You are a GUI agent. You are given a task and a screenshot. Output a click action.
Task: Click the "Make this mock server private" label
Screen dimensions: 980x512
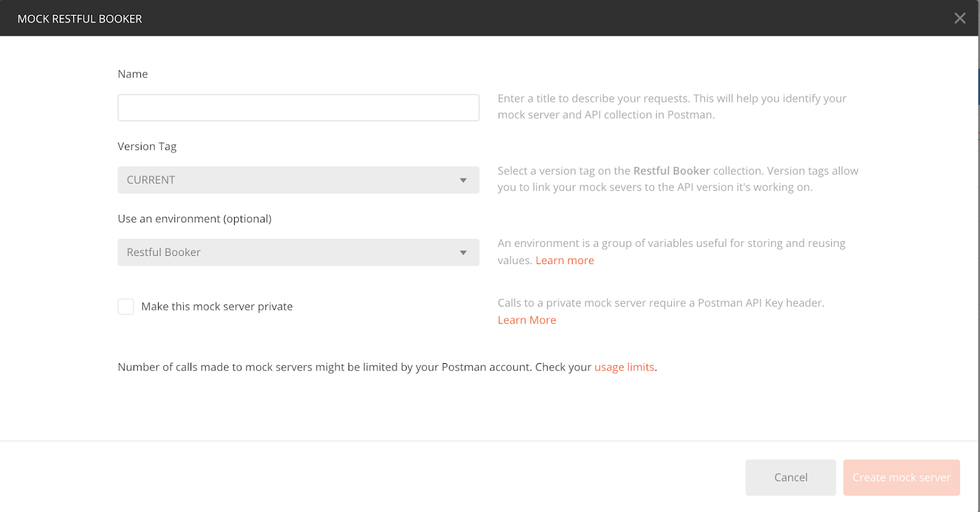coord(217,307)
